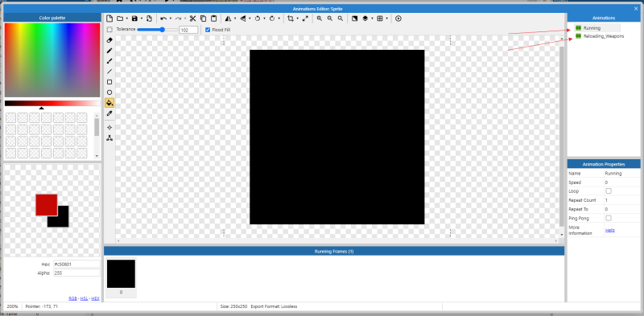Preview the animation with the play icon

point(398,18)
